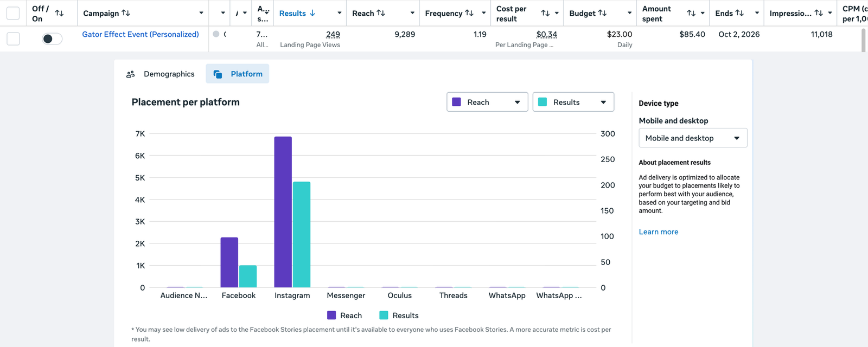Click the Facebook teal Results bar

click(x=248, y=277)
